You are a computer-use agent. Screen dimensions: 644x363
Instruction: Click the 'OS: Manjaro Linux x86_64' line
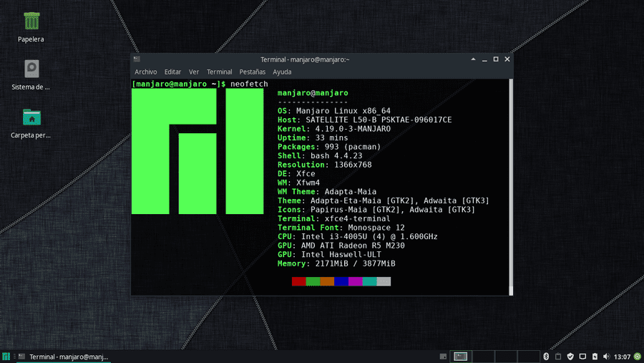click(334, 110)
